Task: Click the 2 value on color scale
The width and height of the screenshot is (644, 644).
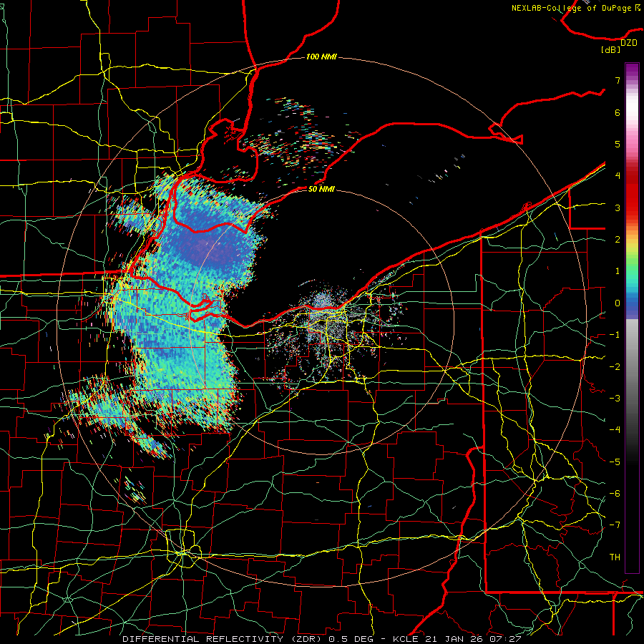Action: 618,240
